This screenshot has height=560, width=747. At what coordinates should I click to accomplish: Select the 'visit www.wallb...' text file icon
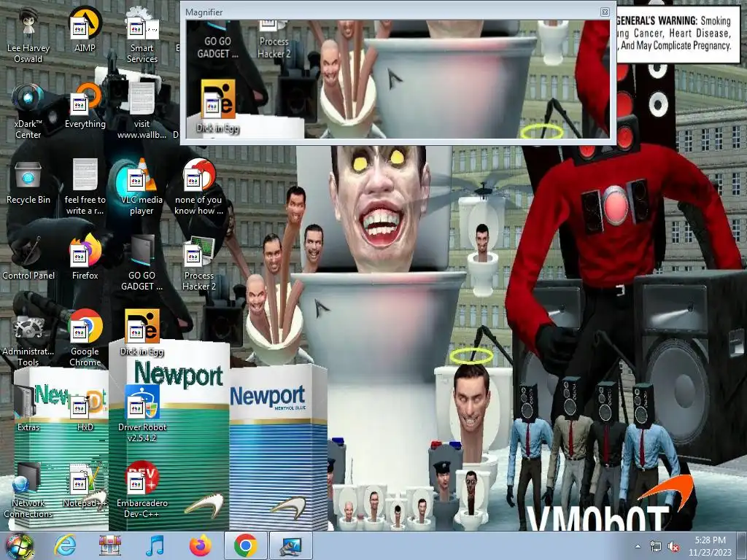point(142,112)
